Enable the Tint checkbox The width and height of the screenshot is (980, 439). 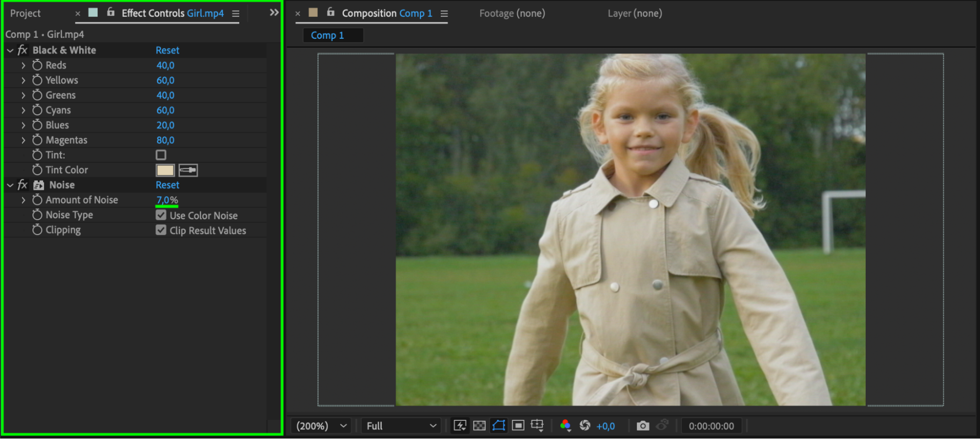[161, 155]
